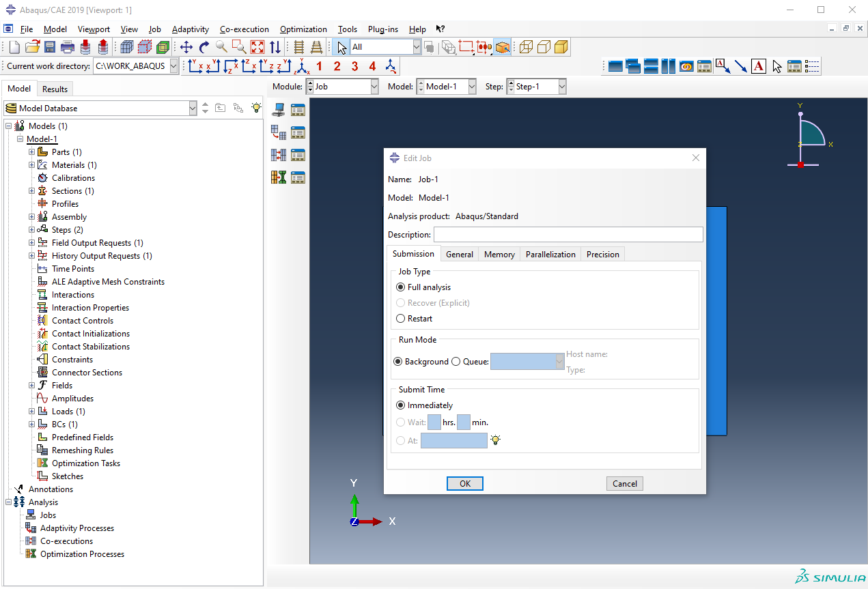Select the Queue run mode option
This screenshot has height=589, width=868.
[456, 362]
